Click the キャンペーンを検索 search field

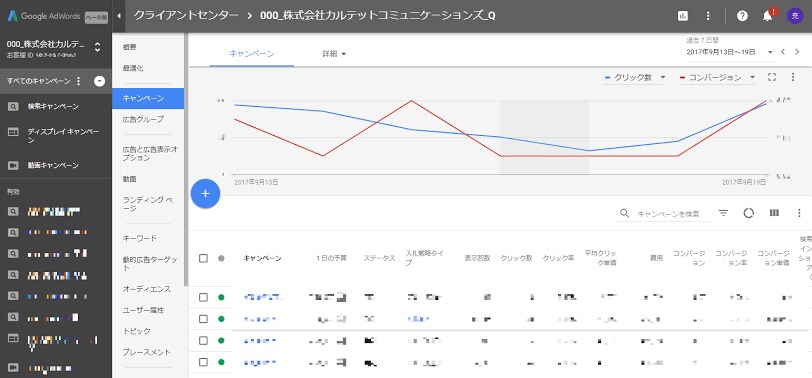pos(669,214)
